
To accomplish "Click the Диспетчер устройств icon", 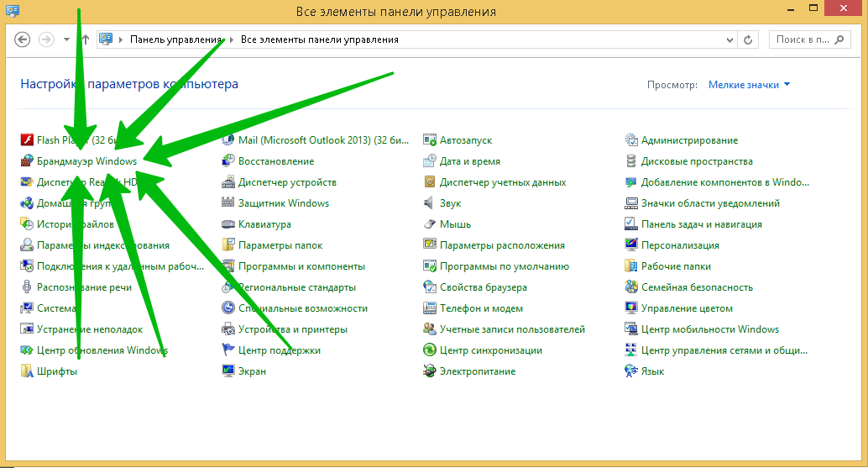I will pos(228,182).
